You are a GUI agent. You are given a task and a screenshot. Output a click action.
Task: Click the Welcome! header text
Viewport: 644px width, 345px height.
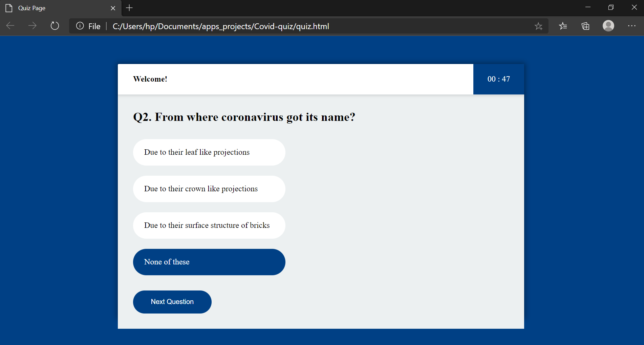tap(150, 79)
